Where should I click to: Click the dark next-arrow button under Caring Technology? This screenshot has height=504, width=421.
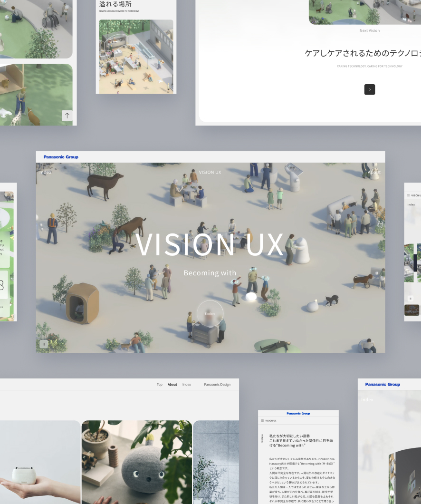pyautogui.click(x=370, y=89)
